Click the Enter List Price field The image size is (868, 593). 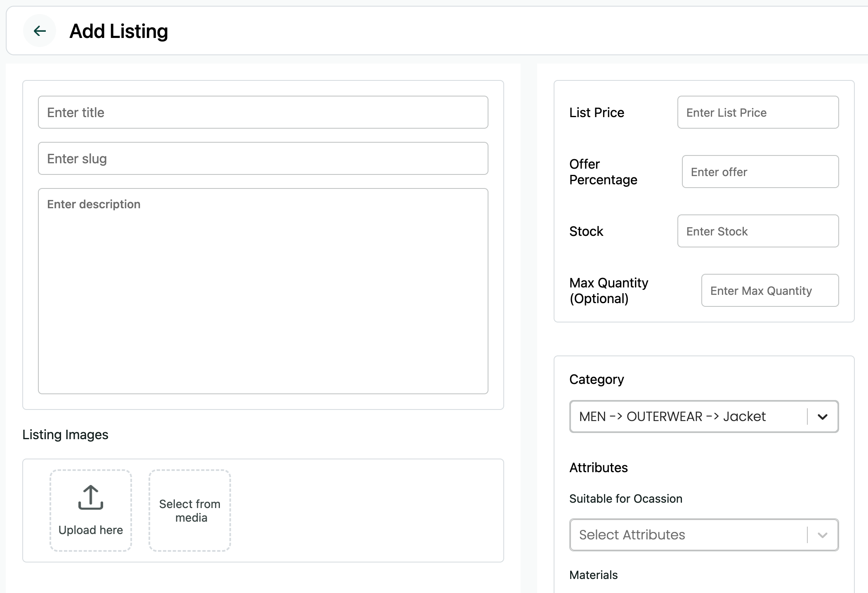pyautogui.click(x=757, y=112)
